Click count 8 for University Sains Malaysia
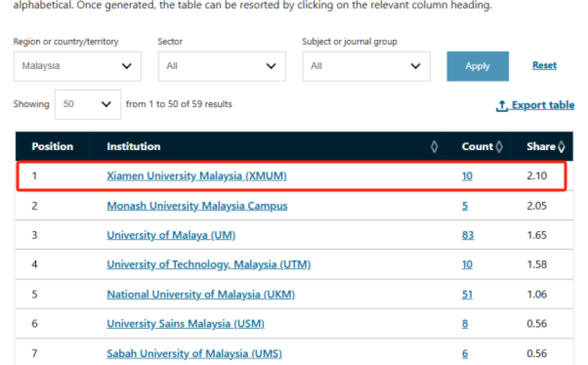Viewport: 588px width, 365px height. coord(465,323)
